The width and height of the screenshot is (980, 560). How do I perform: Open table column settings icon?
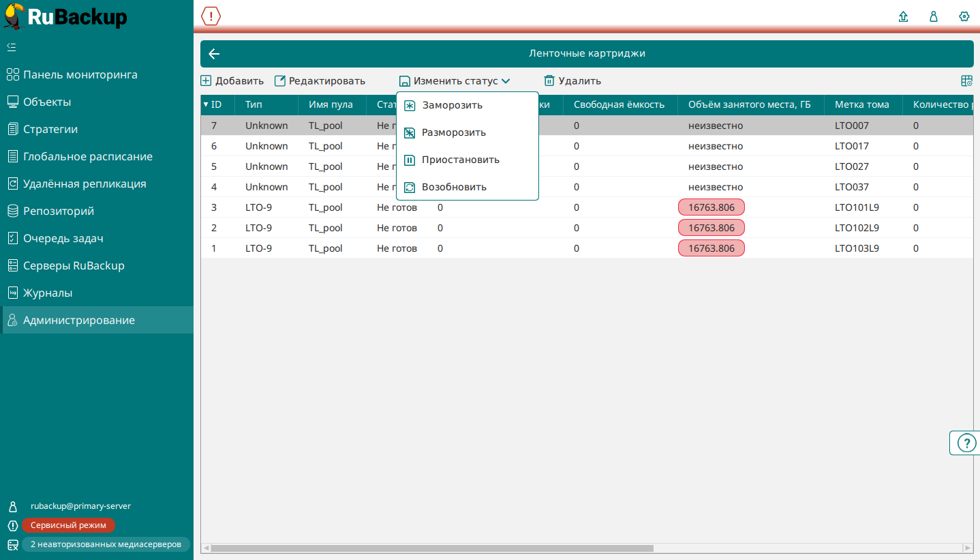click(x=966, y=80)
